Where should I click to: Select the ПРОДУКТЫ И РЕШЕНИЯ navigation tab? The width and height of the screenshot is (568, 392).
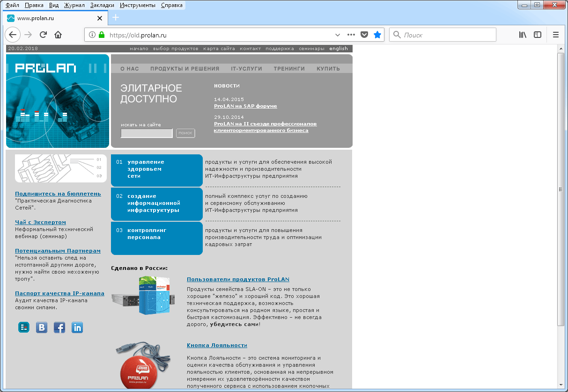point(184,69)
